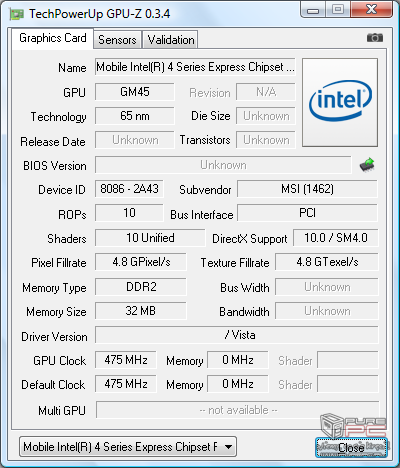Click the Close button
Screen dimensions: 400x468
pyautogui.click(x=351, y=447)
